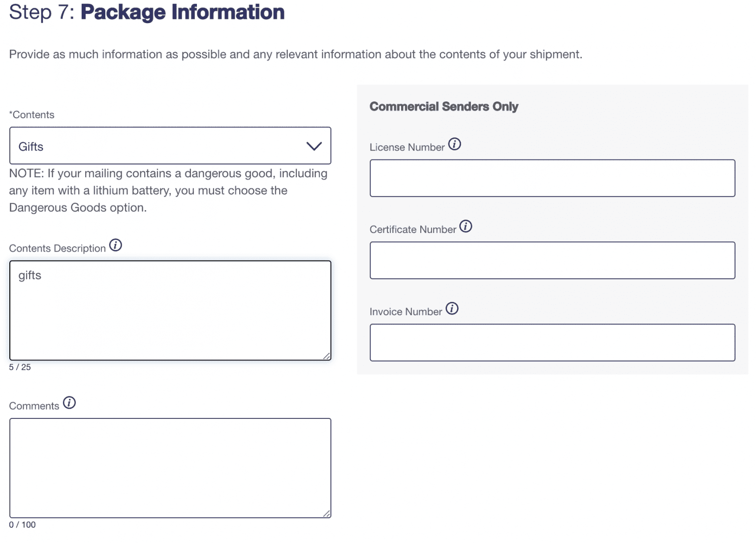Click the 5 / 25 character counter
The width and height of the screenshot is (756, 543).
tap(19, 367)
